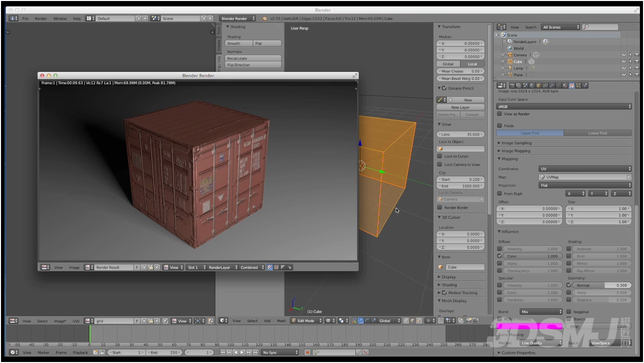Open the Modifiers wrench tab icon
This screenshot has width=644, height=363.
[x=552, y=85]
